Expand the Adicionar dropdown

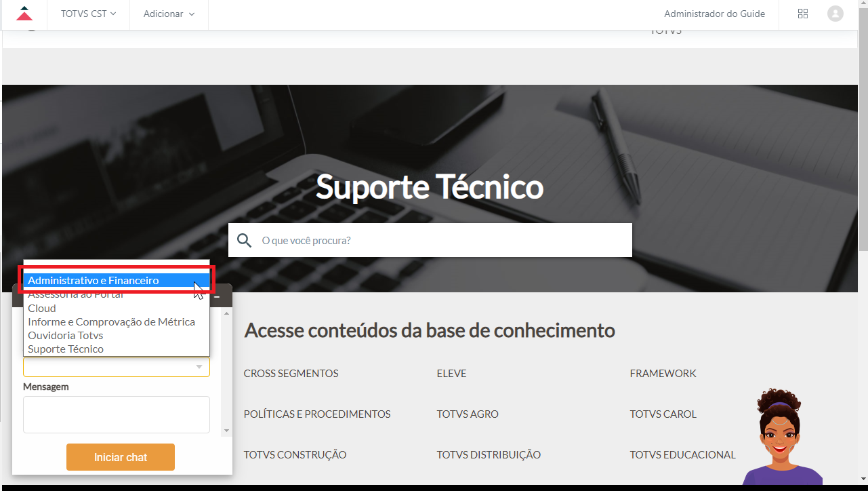(x=169, y=14)
